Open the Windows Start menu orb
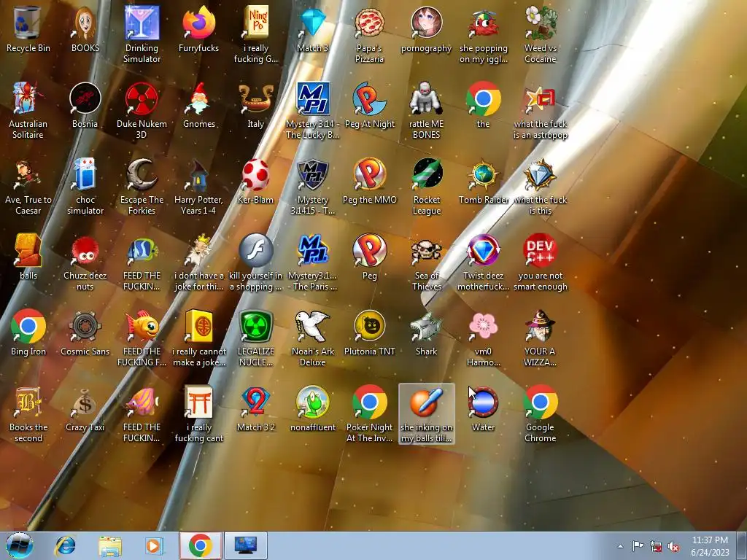This screenshot has width=747, height=560. pos(20,545)
